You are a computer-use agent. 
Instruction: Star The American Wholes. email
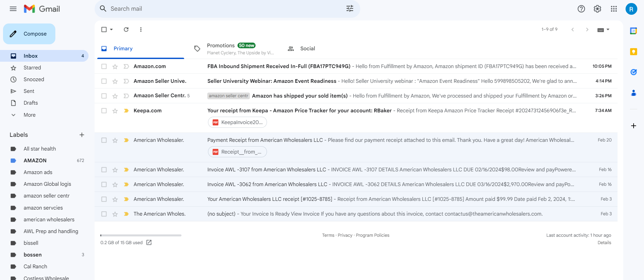(x=115, y=214)
